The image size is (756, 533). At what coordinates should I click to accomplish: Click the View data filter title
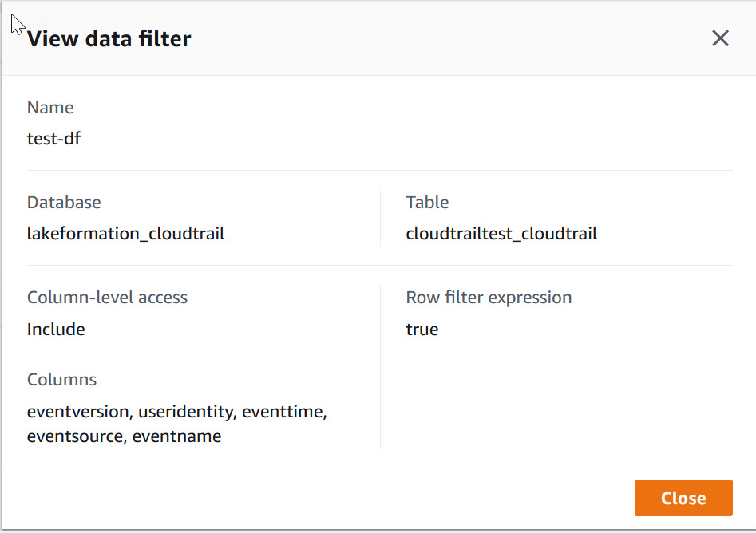[109, 38]
